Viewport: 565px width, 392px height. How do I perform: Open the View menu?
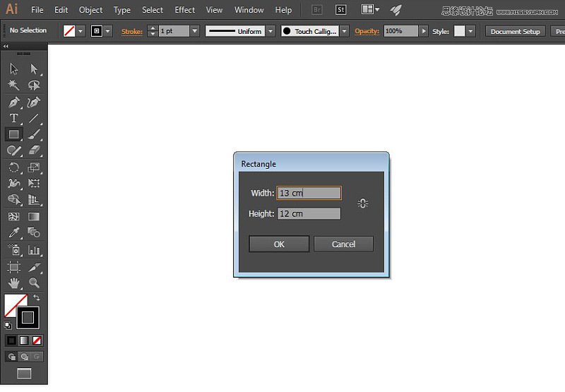tap(214, 10)
